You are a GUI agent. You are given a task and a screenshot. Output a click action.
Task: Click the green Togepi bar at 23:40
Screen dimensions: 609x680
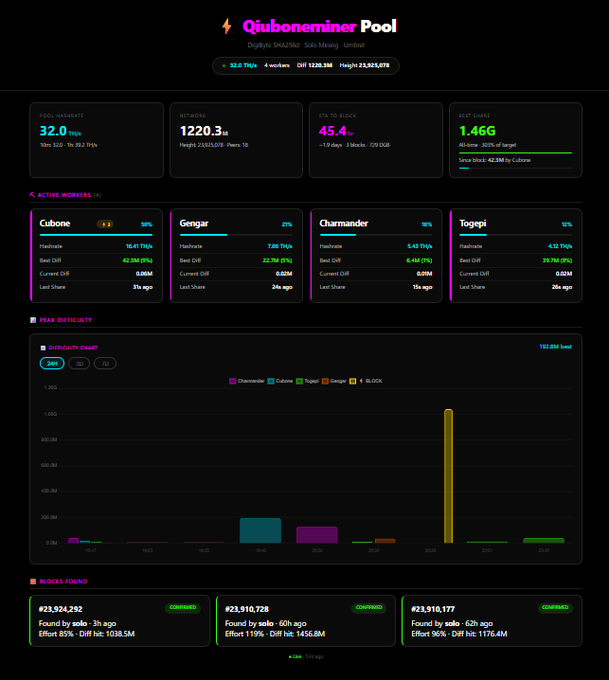pos(544,540)
